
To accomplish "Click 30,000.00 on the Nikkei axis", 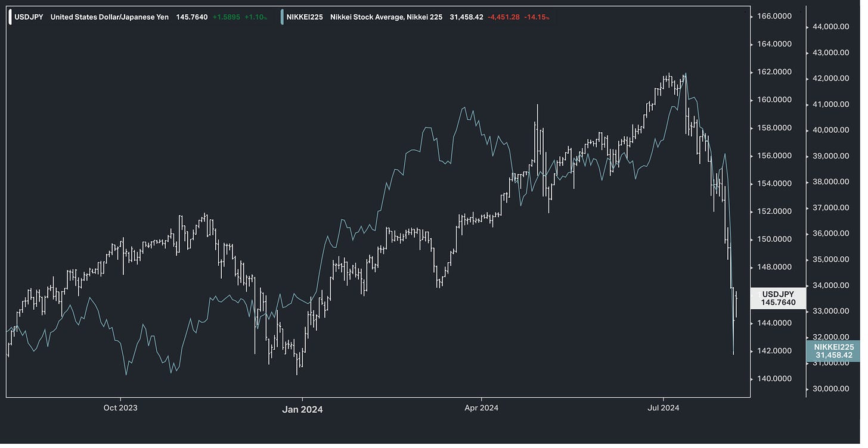I will pyautogui.click(x=830, y=389).
